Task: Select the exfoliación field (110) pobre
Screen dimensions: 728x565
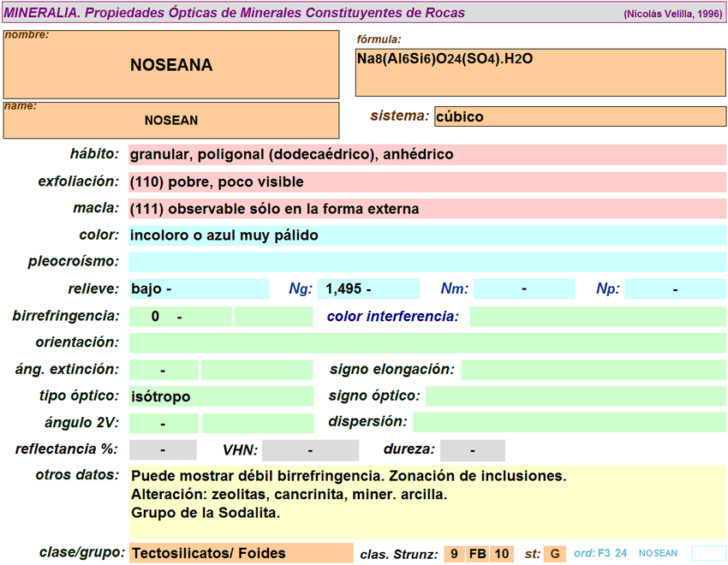Action: pos(427,182)
